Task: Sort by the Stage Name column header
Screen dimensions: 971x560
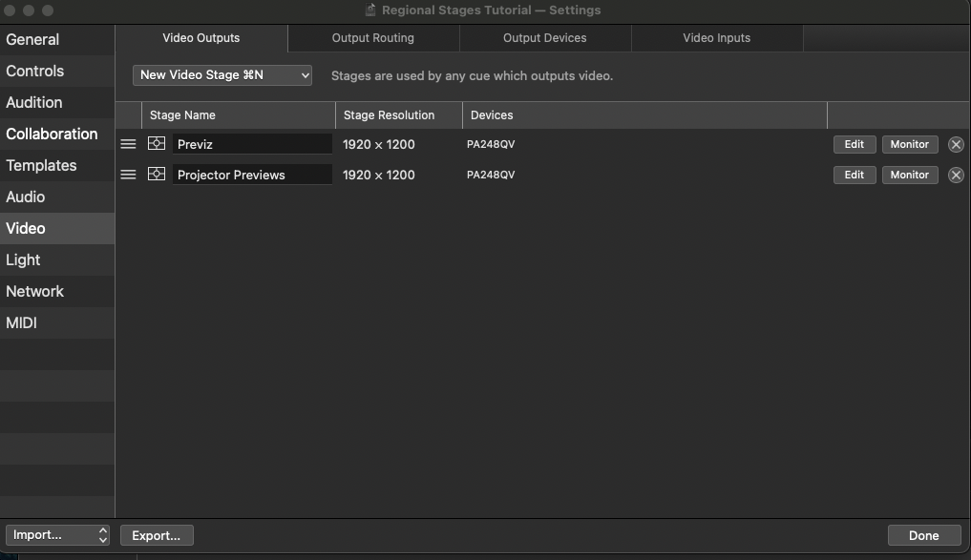Action: pyautogui.click(x=182, y=115)
